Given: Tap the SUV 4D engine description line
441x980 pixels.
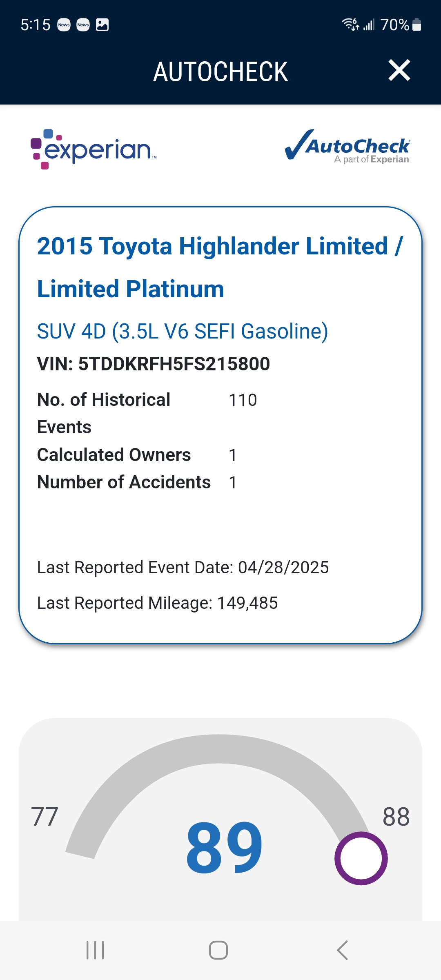Looking at the screenshot, I should pyautogui.click(x=183, y=331).
